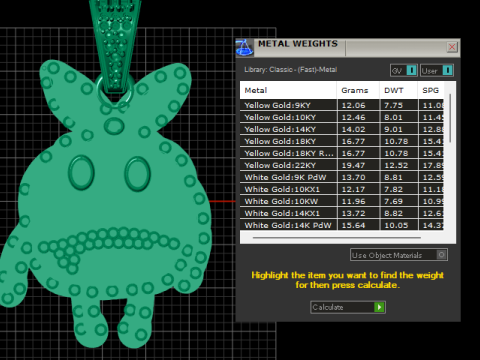Click the Library: Classic - (Fast)-Metal label

290,70
